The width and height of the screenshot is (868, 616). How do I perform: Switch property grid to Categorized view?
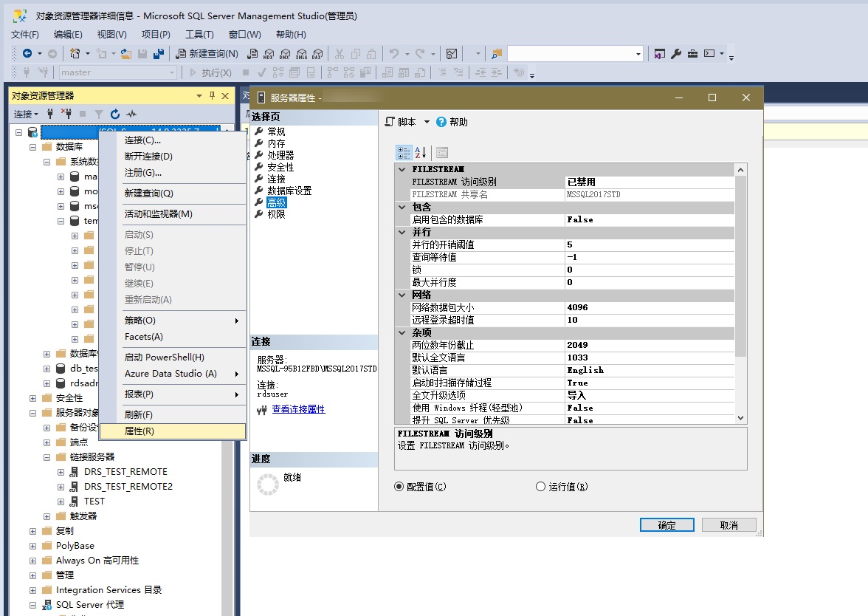click(x=404, y=152)
